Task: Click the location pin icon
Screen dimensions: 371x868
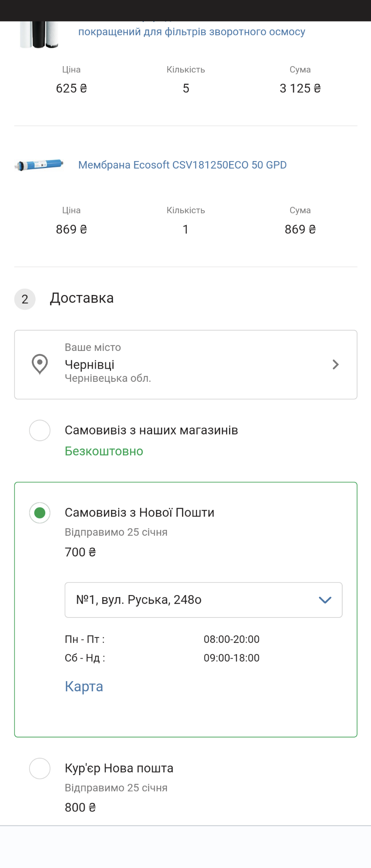Action: pos(40,364)
